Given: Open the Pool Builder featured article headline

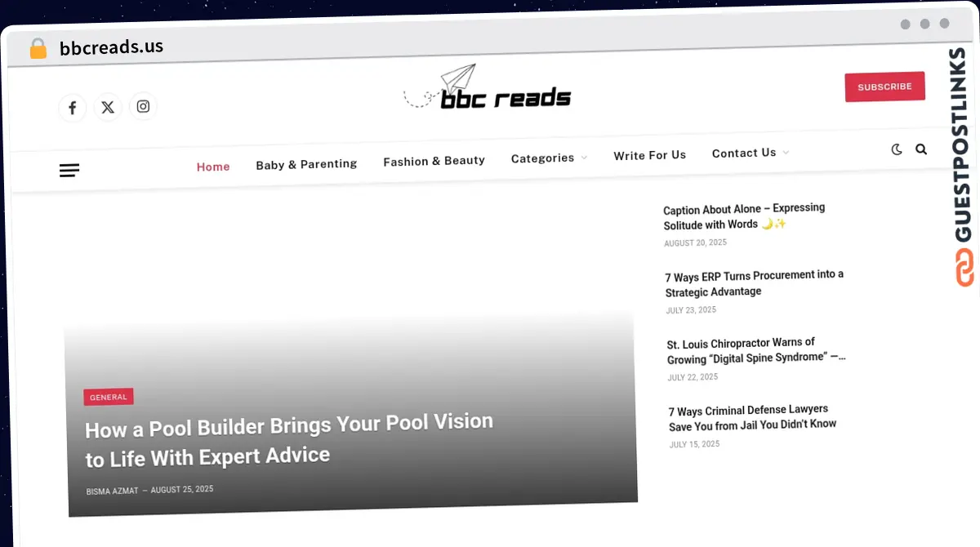Looking at the screenshot, I should pos(289,439).
